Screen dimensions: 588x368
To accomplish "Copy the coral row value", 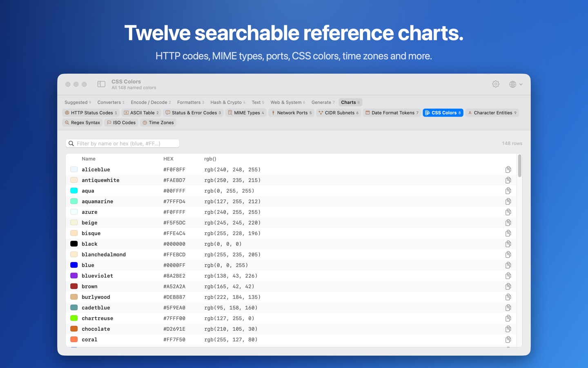I will [x=508, y=340].
